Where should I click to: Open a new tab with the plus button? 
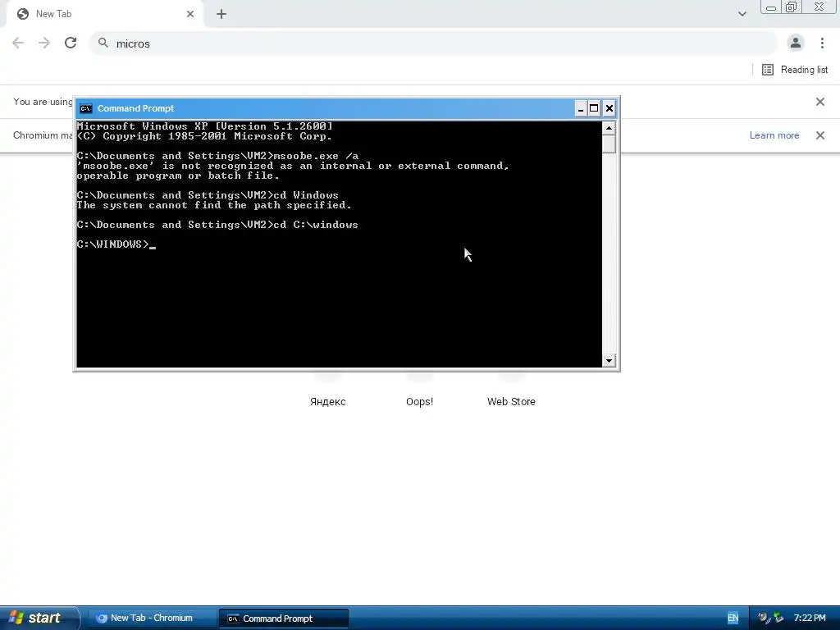pos(221,14)
